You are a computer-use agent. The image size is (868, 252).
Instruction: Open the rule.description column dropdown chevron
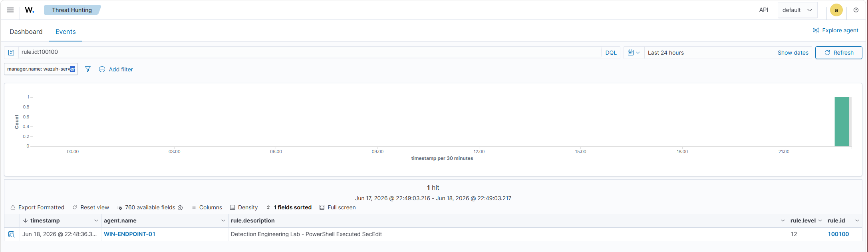[x=783, y=220]
